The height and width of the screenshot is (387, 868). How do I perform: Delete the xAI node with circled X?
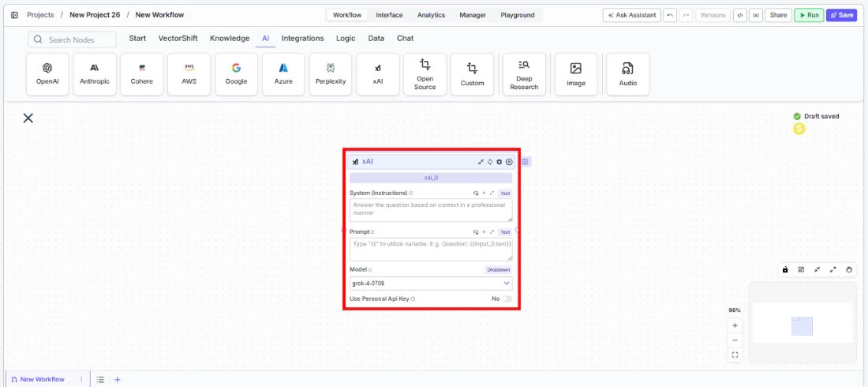[509, 162]
